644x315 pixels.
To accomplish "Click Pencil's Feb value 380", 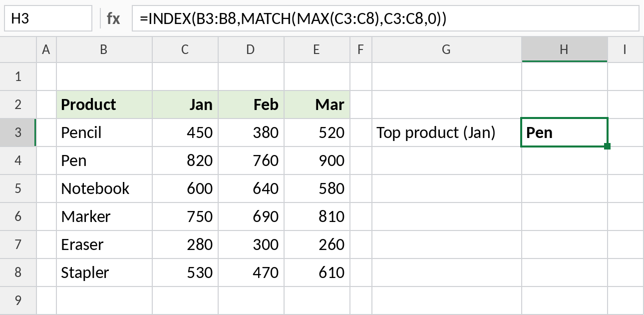I will click(x=251, y=132).
